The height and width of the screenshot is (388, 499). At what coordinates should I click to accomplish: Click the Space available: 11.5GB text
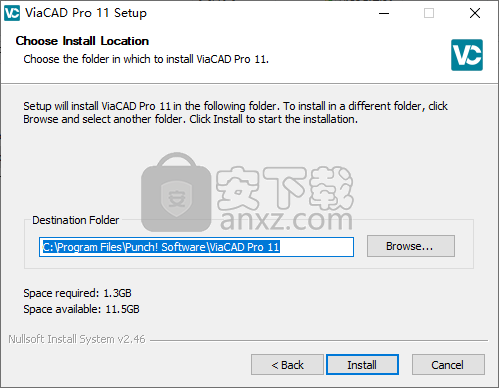[81, 309]
